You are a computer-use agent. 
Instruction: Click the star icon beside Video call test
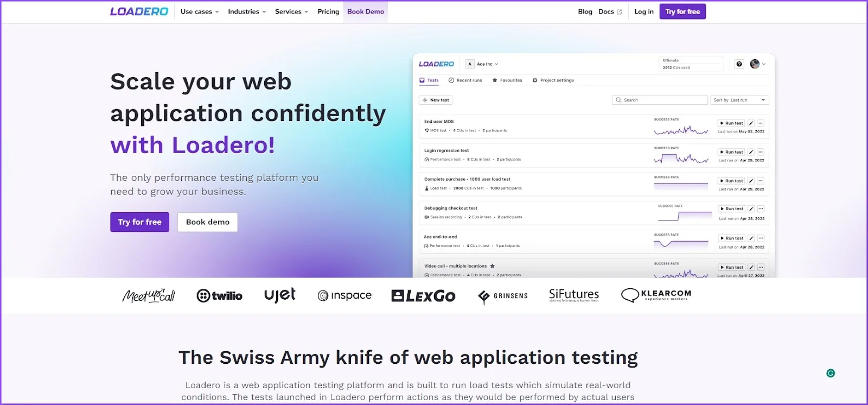click(493, 266)
